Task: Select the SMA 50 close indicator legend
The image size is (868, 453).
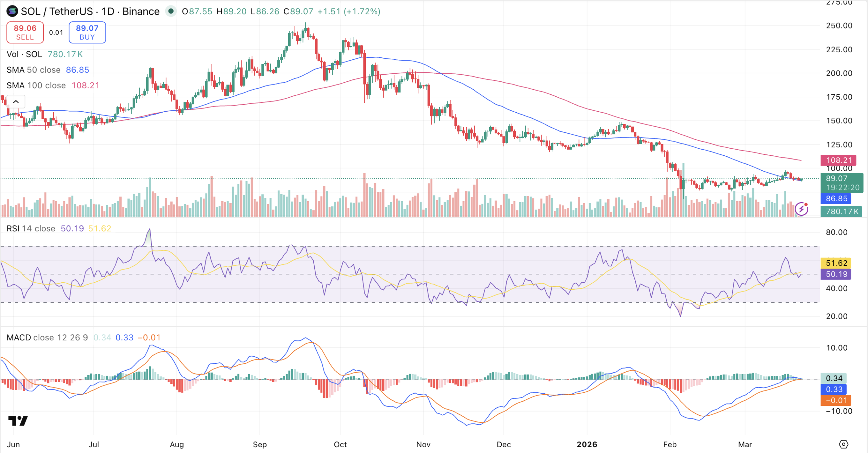Action: pos(34,70)
